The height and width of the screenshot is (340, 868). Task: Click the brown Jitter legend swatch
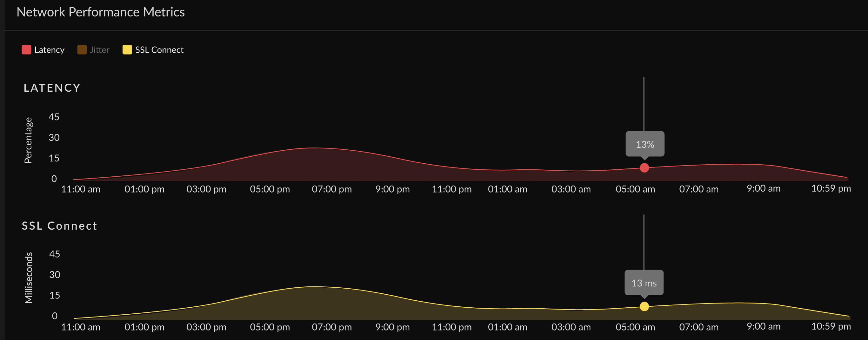click(82, 49)
